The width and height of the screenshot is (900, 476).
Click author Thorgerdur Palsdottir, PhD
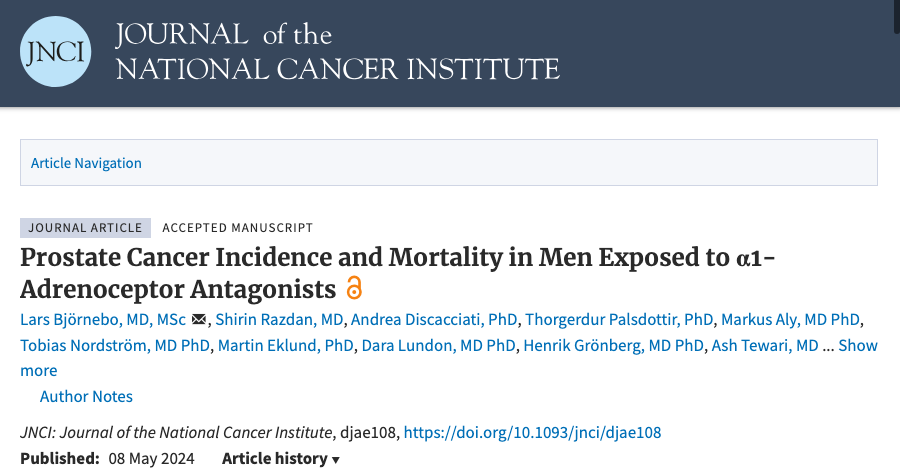click(x=619, y=319)
